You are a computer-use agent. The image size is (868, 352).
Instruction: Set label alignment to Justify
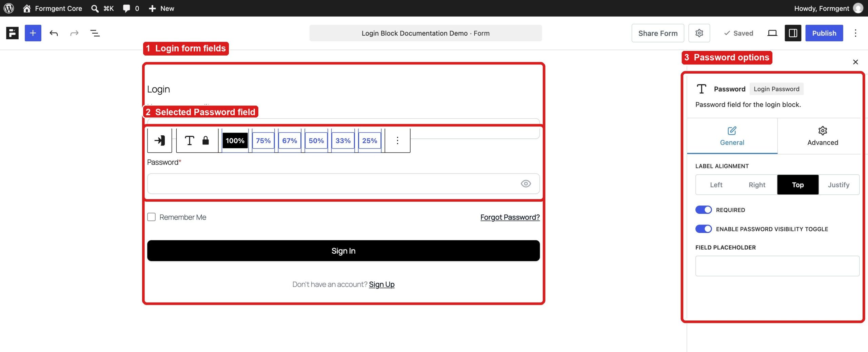(839, 185)
